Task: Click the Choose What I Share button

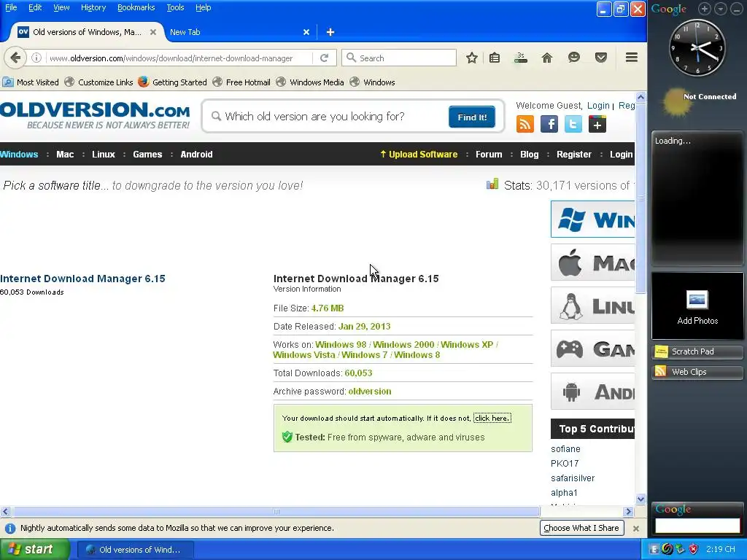Action: [x=581, y=528]
